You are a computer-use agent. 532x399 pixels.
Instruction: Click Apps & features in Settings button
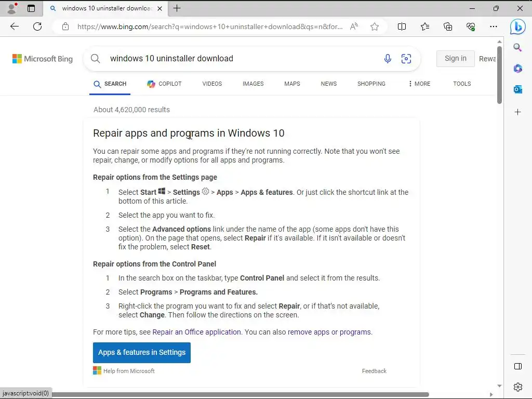point(142,353)
